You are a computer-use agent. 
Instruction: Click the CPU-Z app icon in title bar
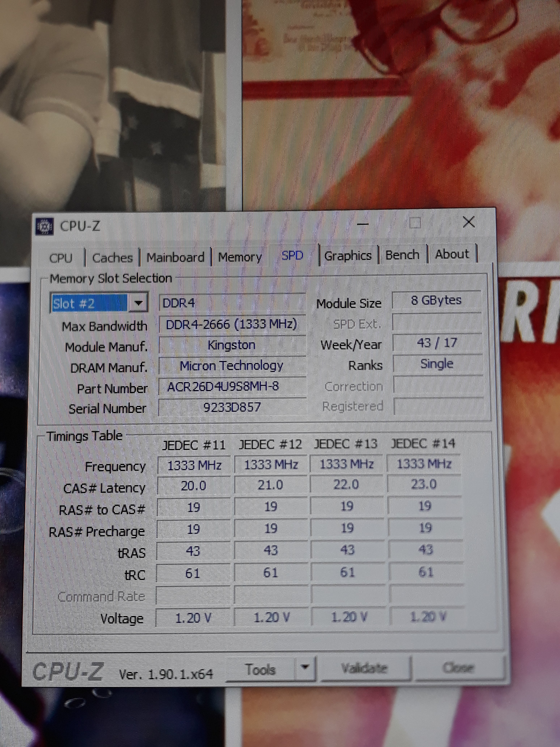pyautogui.click(x=44, y=227)
